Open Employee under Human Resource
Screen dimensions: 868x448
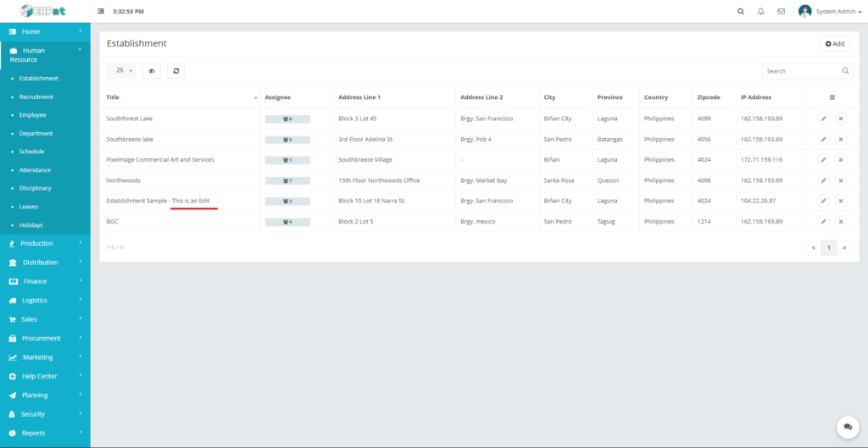point(33,115)
